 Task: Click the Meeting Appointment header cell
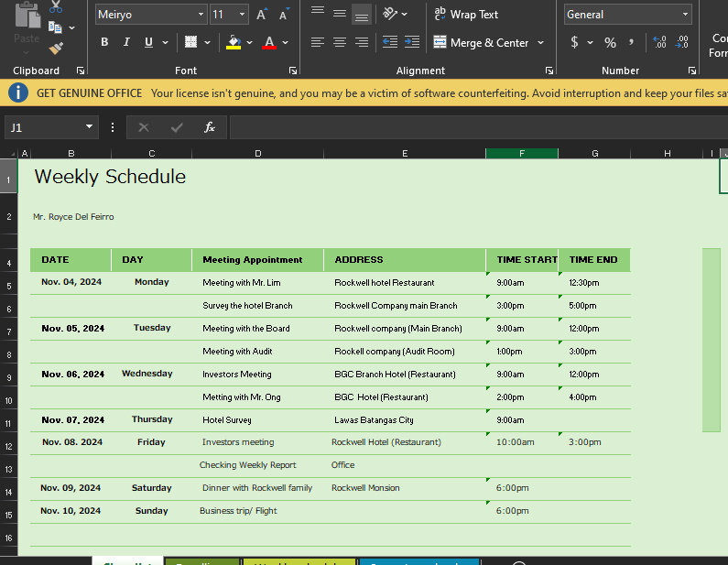(x=257, y=260)
